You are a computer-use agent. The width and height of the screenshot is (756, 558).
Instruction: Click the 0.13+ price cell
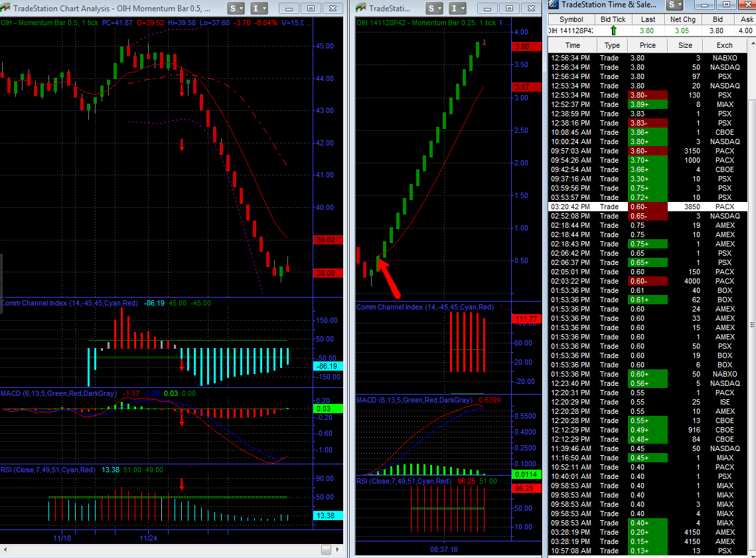click(648, 551)
